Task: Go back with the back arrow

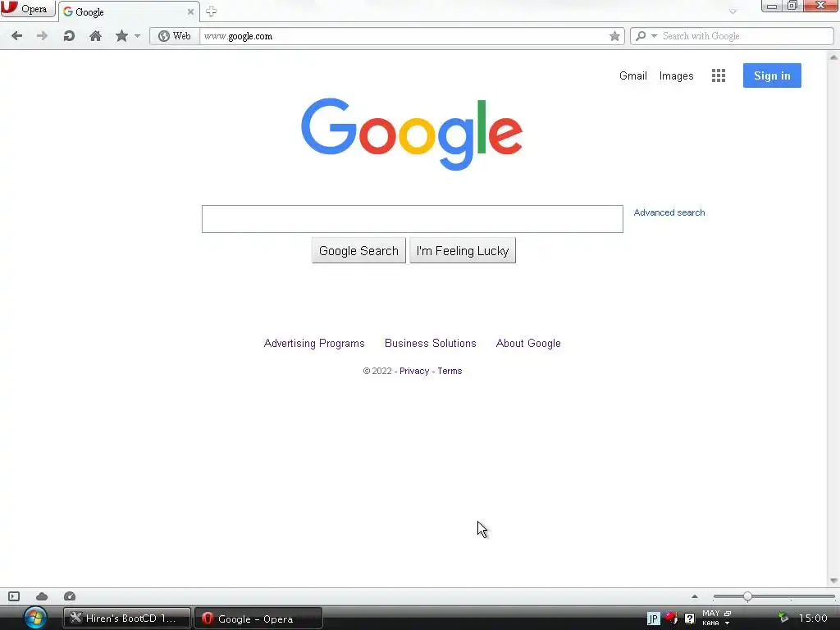Action: click(16, 36)
